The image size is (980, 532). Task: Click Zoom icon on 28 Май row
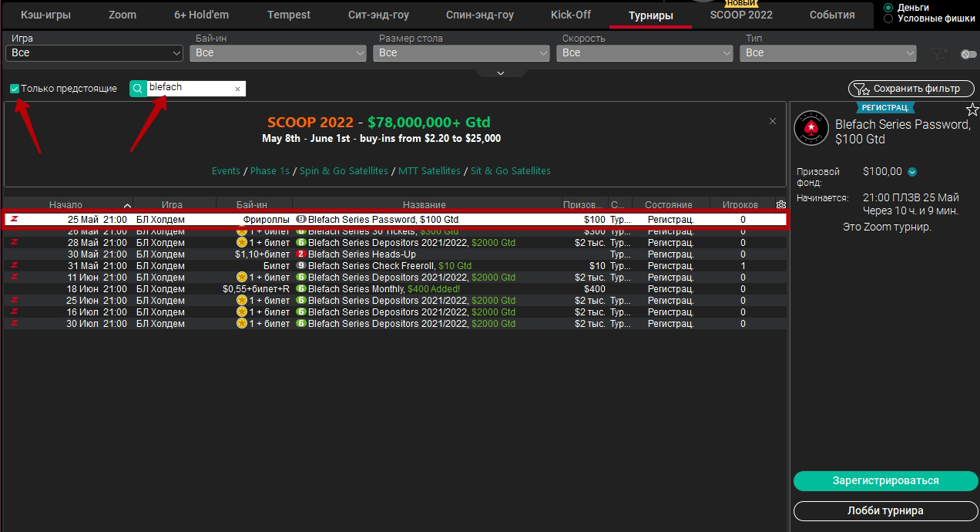coord(14,242)
